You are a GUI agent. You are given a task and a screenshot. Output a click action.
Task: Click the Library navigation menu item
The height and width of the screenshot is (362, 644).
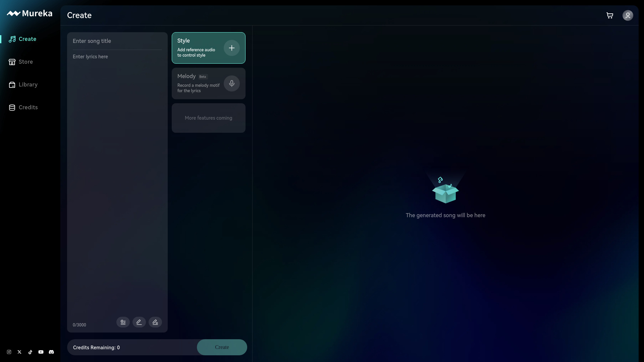(x=28, y=84)
